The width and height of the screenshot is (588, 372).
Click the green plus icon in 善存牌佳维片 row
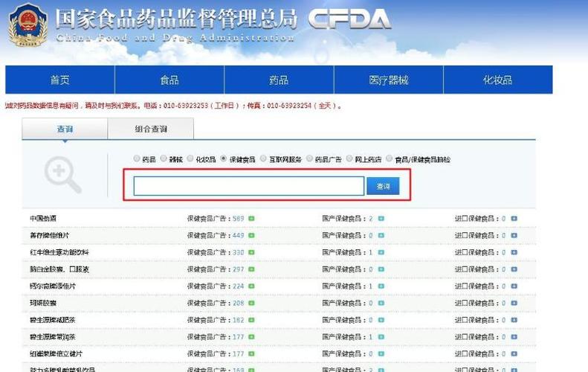(251, 235)
